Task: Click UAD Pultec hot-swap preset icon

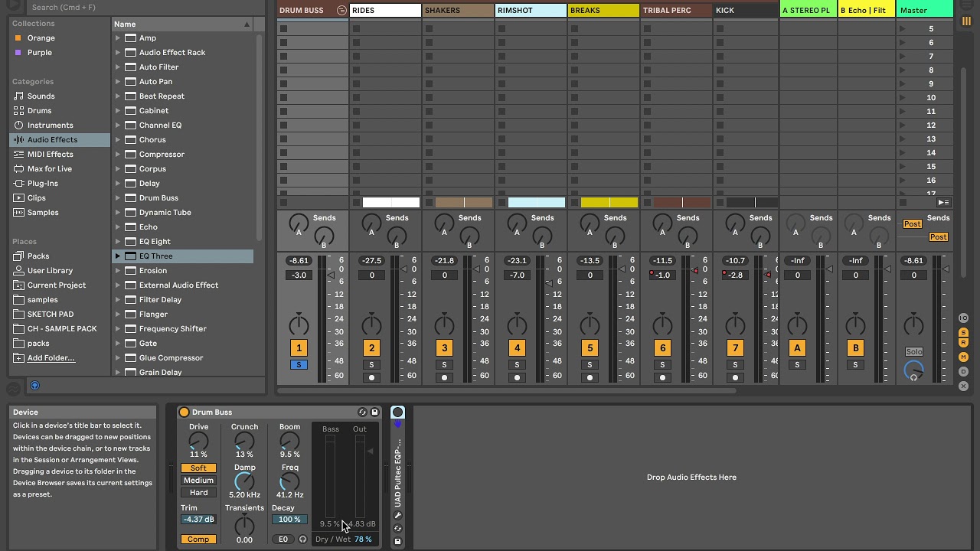Action: tap(397, 529)
